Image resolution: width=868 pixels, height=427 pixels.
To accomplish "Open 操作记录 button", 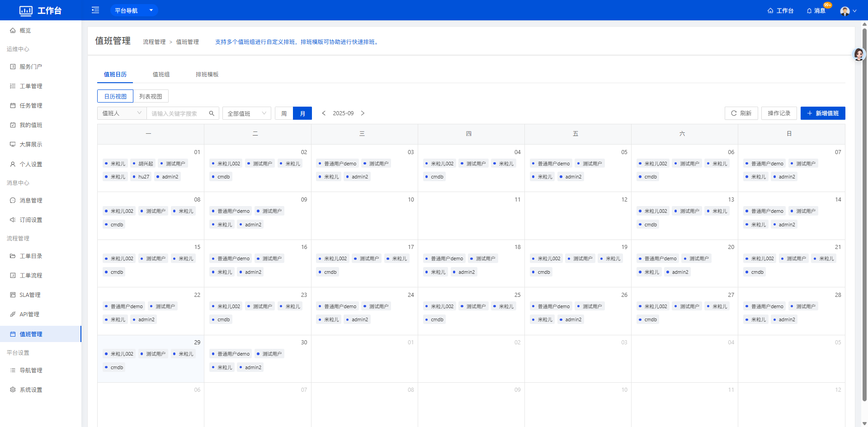I will 779,113.
